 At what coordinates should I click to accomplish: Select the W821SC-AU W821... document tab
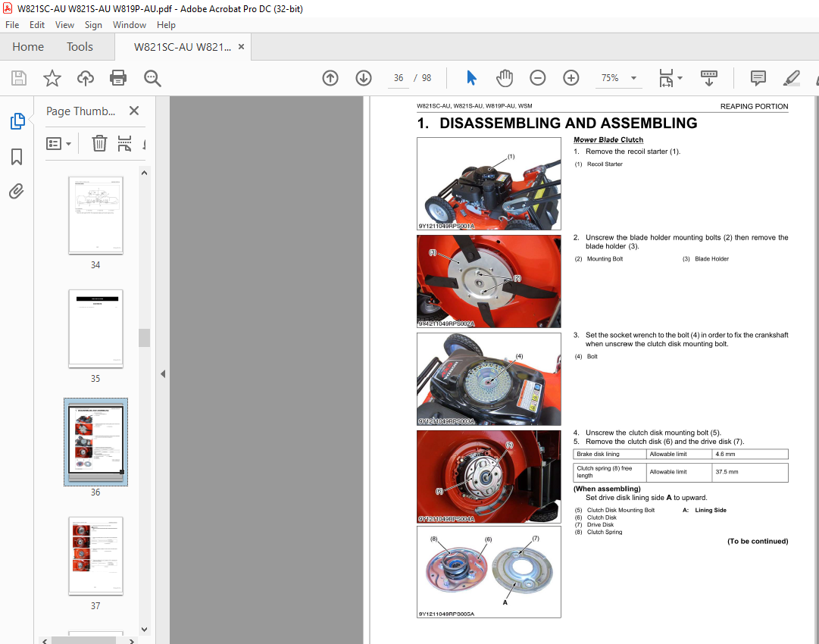183,47
